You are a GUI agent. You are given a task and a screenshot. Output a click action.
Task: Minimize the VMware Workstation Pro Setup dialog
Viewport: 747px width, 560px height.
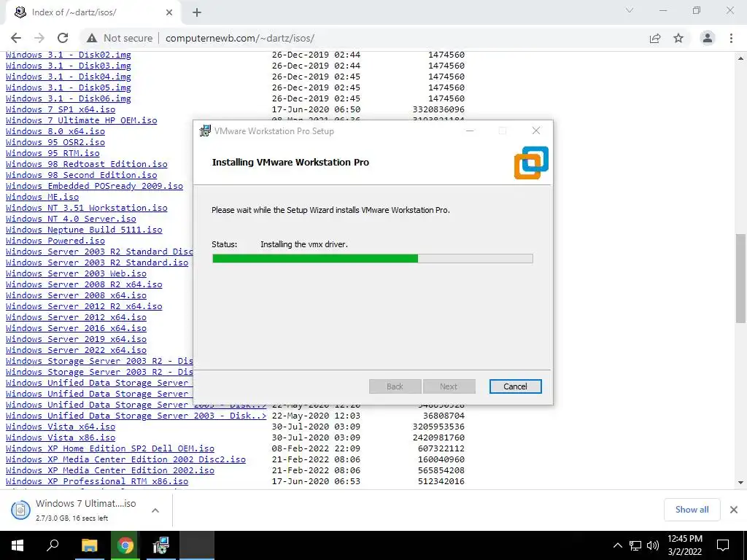470,131
